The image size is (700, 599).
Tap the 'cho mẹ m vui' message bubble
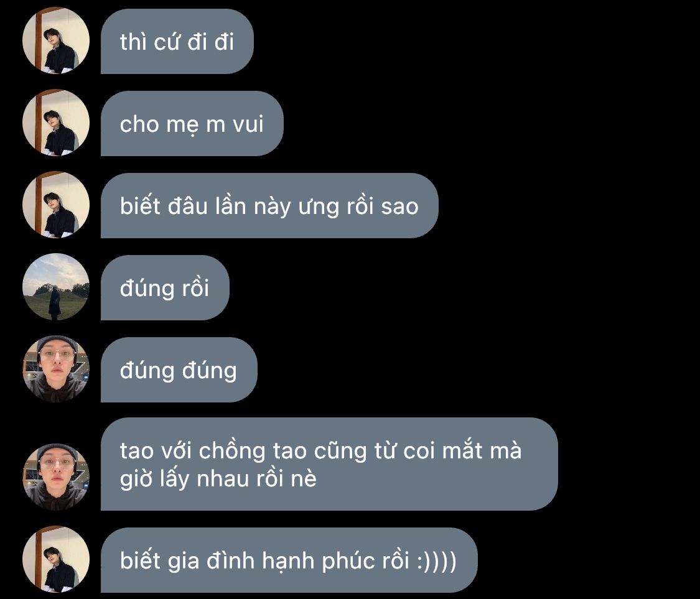coord(192,124)
